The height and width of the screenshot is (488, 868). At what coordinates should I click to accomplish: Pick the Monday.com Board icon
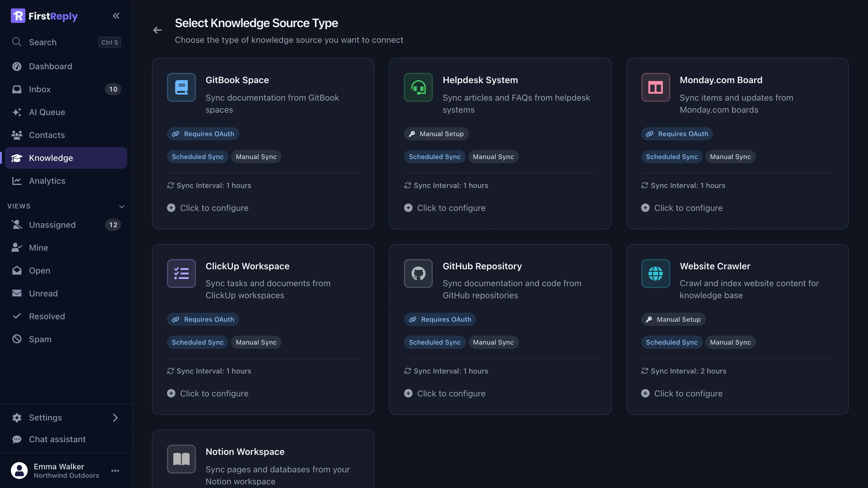[656, 87]
